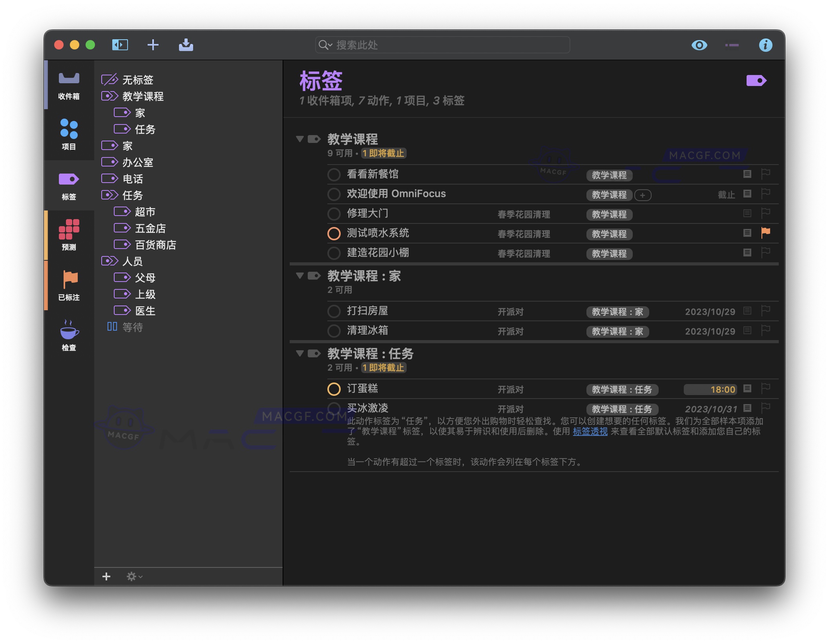Toggle the flag on 测试喷水系统
The image size is (829, 644).
[x=766, y=232]
